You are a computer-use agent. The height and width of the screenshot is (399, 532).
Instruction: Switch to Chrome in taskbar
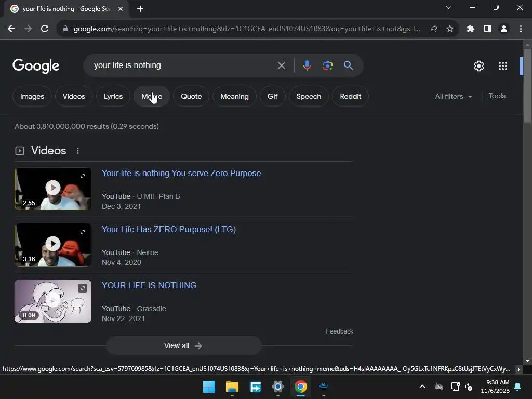[x=301, y=387]
